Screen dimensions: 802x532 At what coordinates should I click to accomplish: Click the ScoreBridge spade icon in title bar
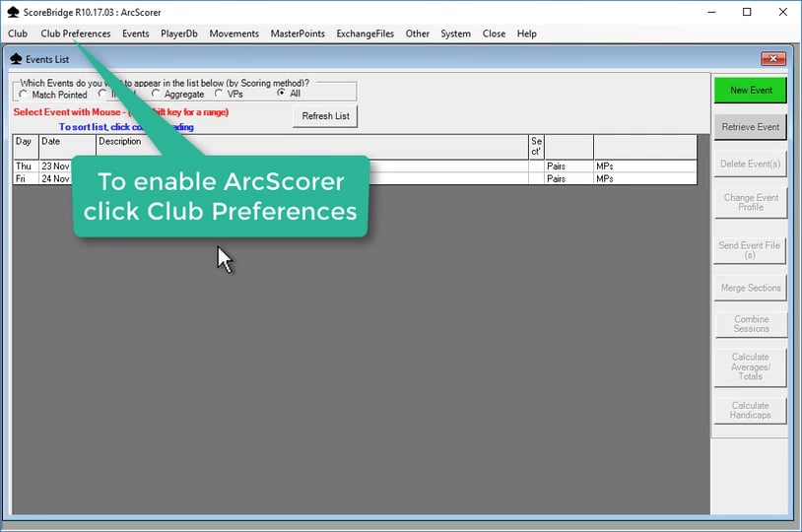(x=13, y=12)
